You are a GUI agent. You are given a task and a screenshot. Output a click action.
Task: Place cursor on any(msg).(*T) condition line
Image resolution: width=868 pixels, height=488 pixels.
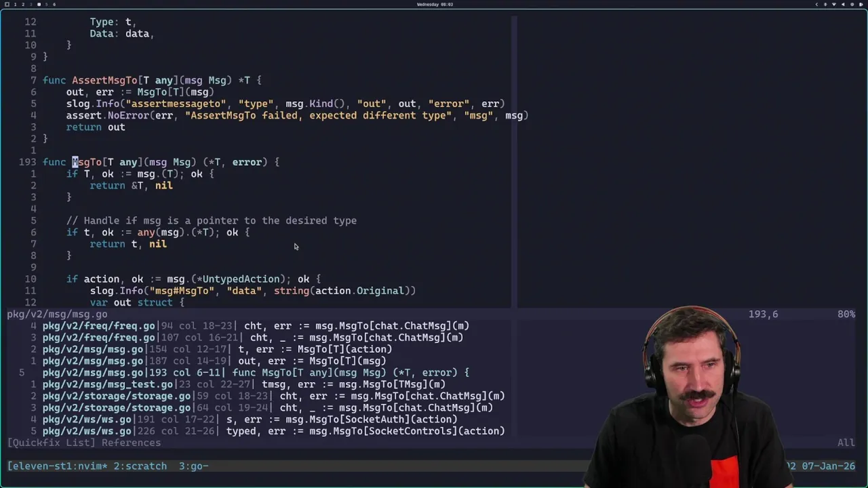158,232
